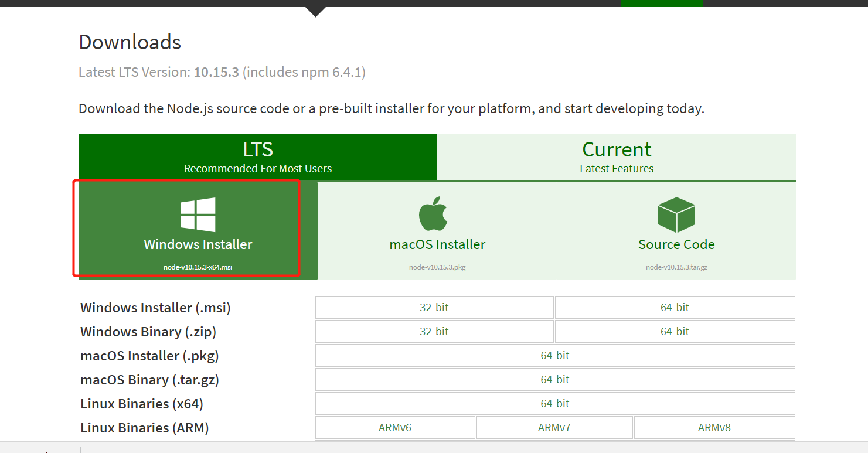Click the Downloads heading
The width and height of the screenshot is (868, 453).
130,42
